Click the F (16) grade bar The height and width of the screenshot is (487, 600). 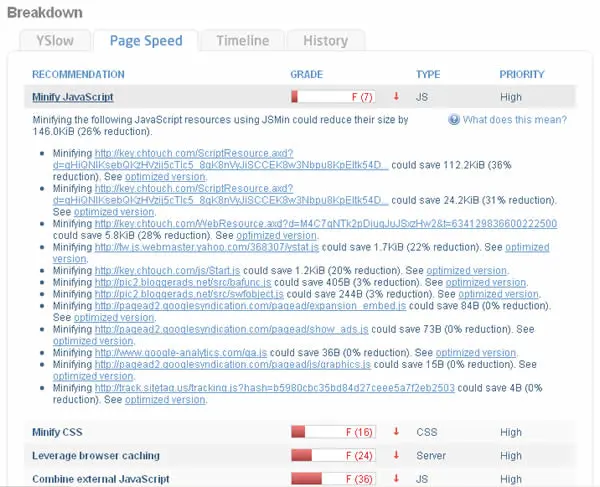(333, 432)
